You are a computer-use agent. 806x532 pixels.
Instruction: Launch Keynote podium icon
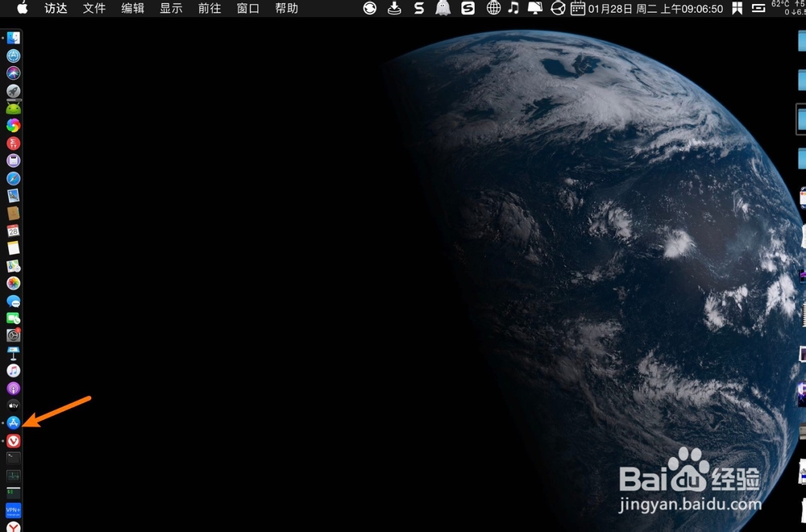point(14,353)
